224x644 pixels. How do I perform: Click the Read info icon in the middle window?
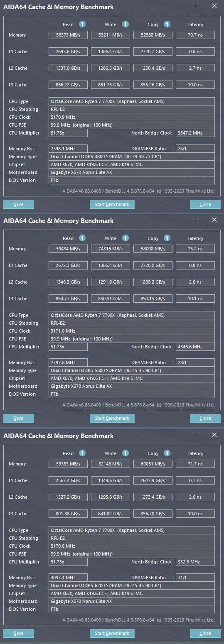(82, 238)
